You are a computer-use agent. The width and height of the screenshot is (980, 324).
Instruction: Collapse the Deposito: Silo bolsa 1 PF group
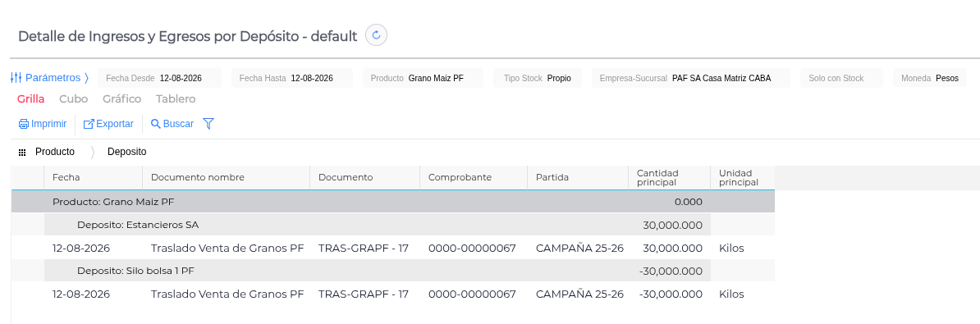point(392,271)
